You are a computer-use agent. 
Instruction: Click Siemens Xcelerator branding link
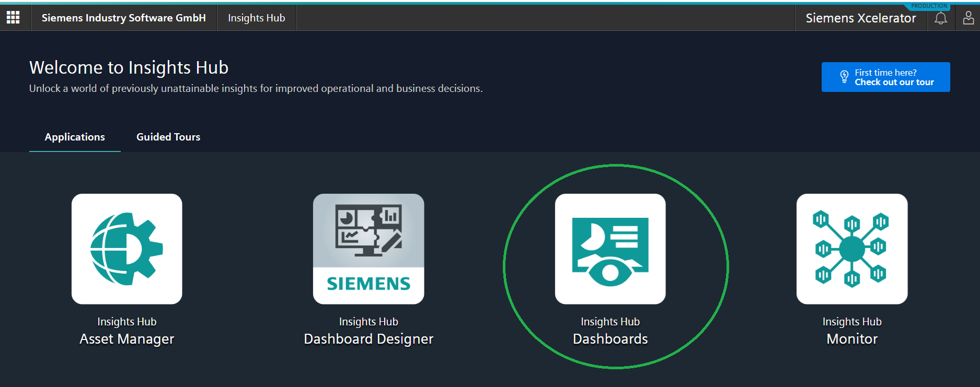(861, 18)
